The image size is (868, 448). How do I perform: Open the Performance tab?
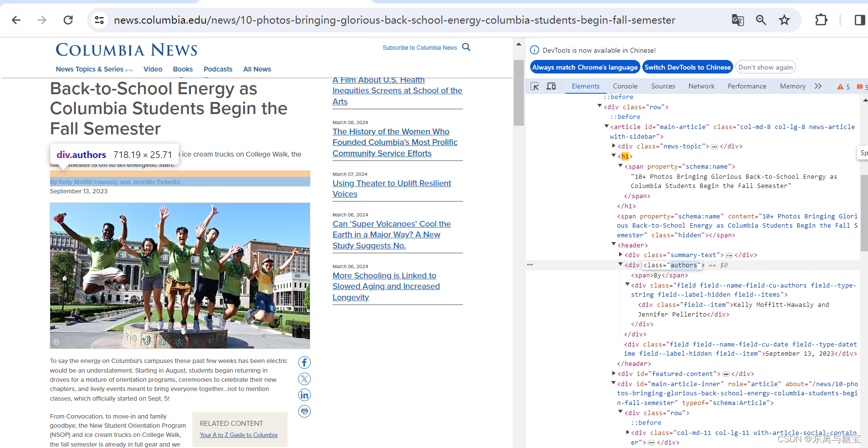pos(747,86)
